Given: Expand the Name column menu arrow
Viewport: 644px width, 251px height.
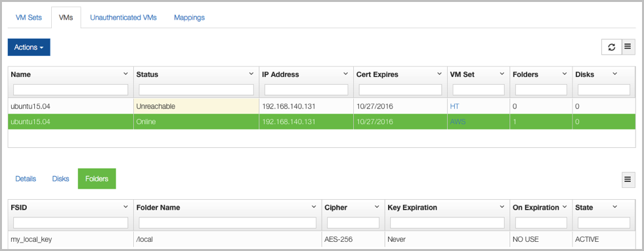Looking at the screenshot, I should (125, 74).
